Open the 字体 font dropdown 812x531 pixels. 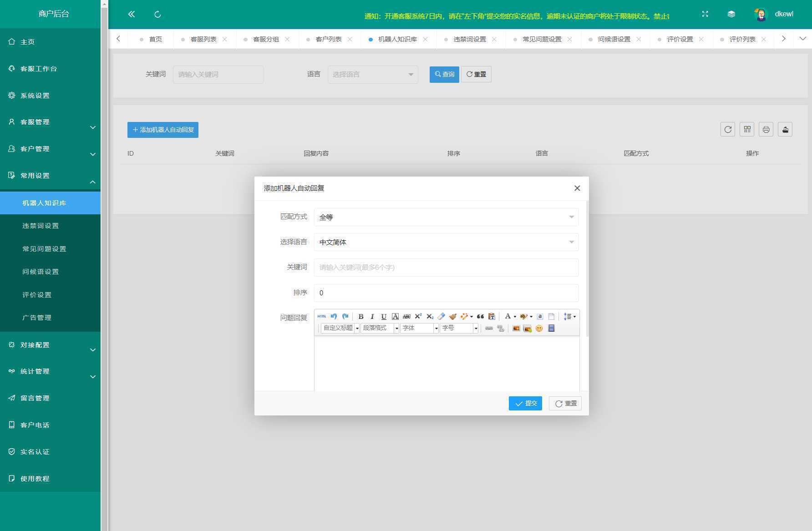419,328
